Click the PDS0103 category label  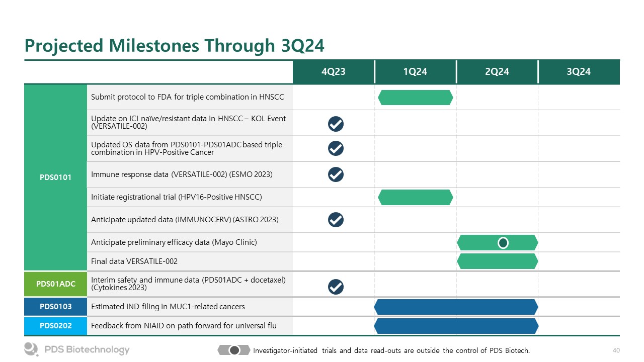tap(55, 307)
